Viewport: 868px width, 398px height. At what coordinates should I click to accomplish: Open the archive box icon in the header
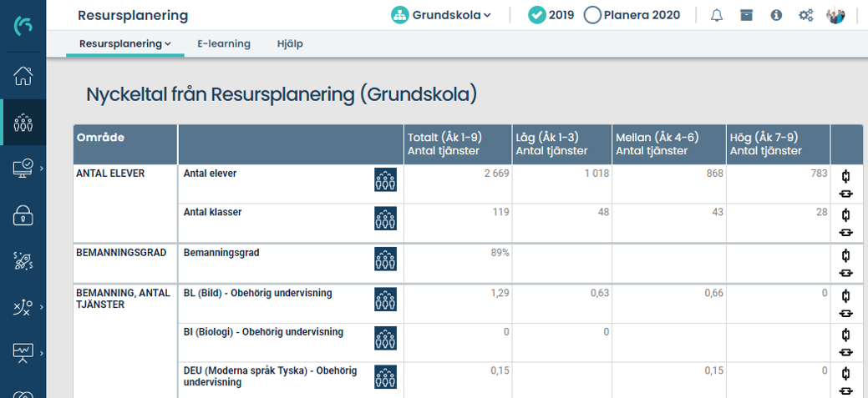[x=746, y=16]
